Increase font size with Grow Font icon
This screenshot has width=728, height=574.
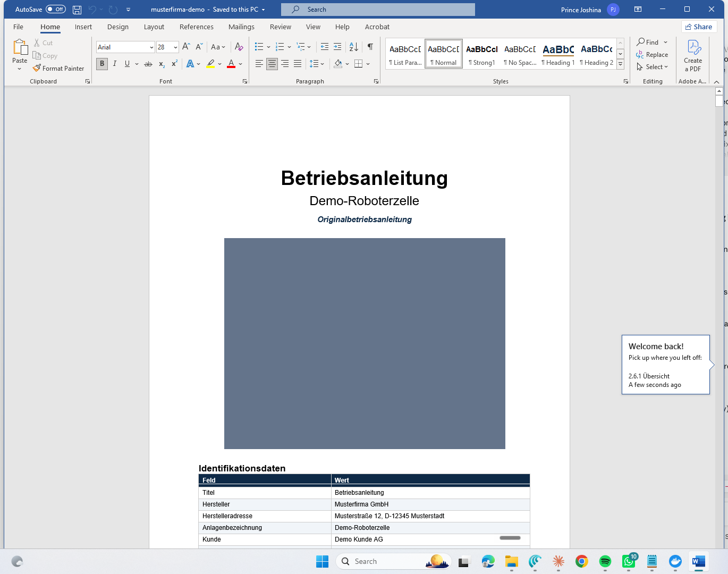coord(186,47)
